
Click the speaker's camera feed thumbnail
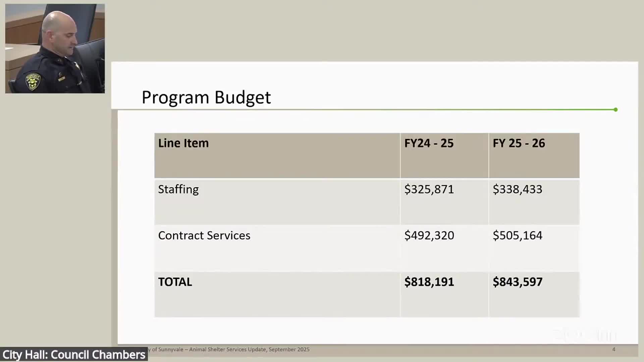tap(55, 49)
